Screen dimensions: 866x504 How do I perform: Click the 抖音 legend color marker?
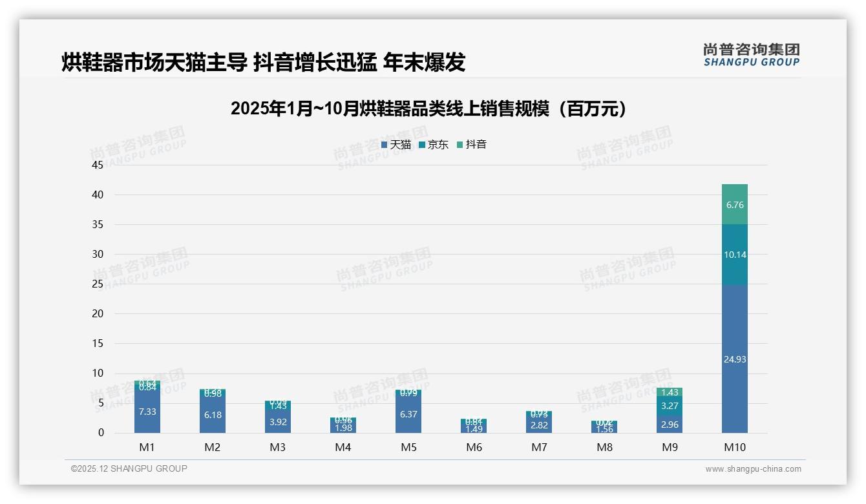pyautogui.click(x=460, y=145)
